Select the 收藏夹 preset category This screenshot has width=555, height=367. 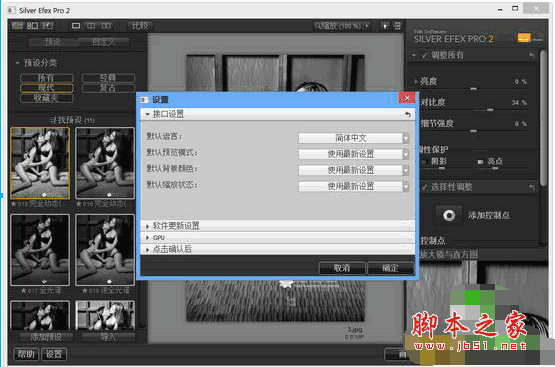(x=47, y=98)
